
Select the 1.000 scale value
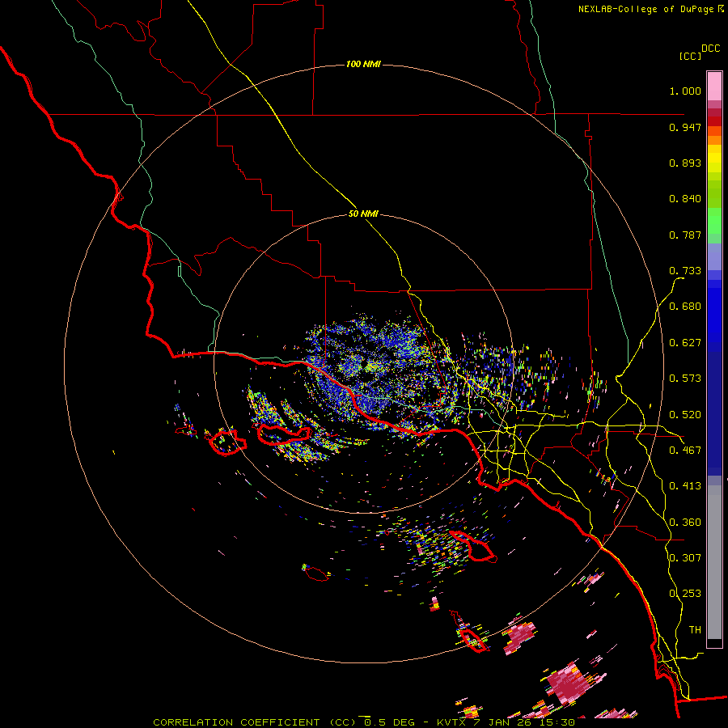click(685, 91)
